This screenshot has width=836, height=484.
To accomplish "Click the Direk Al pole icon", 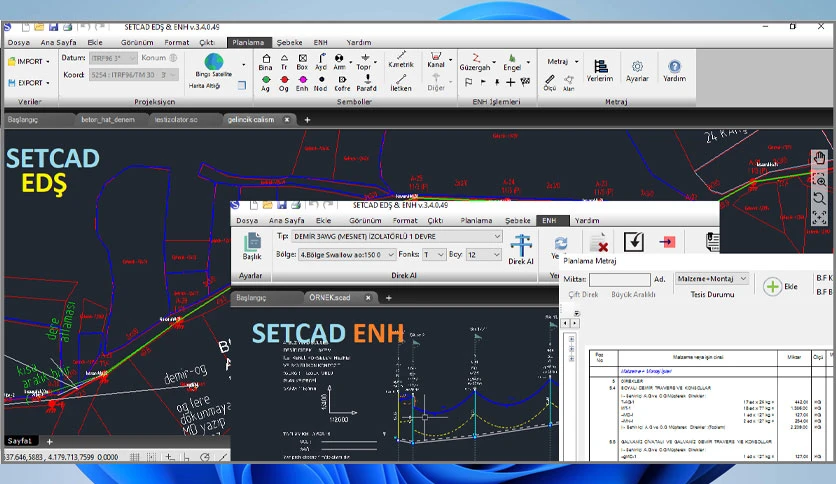I will 521,249.
